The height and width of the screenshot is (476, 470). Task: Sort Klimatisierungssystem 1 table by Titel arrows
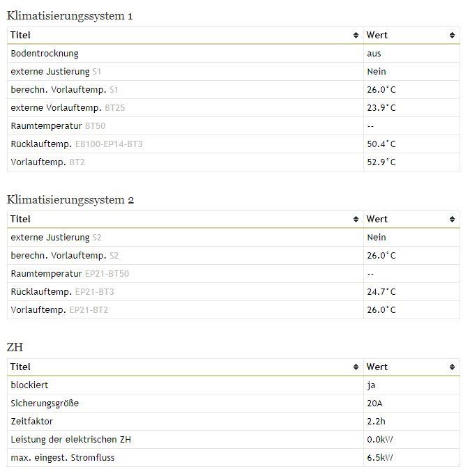[356, 36]
